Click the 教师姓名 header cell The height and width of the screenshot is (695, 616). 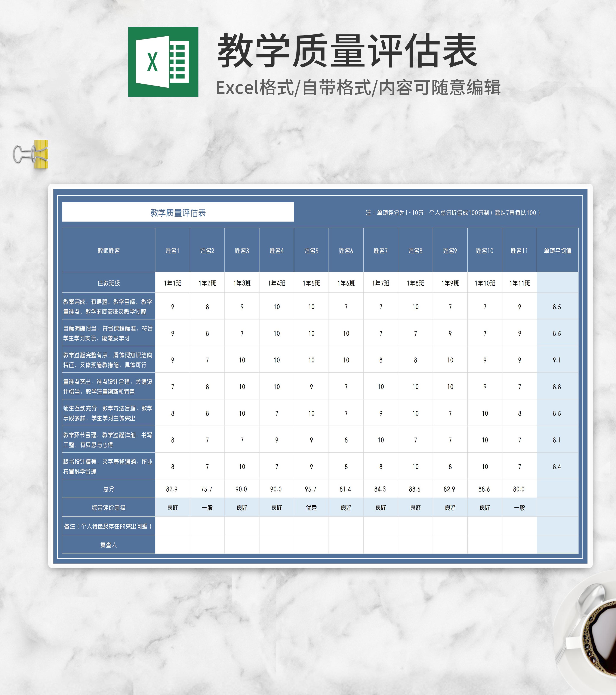(108, 251)
